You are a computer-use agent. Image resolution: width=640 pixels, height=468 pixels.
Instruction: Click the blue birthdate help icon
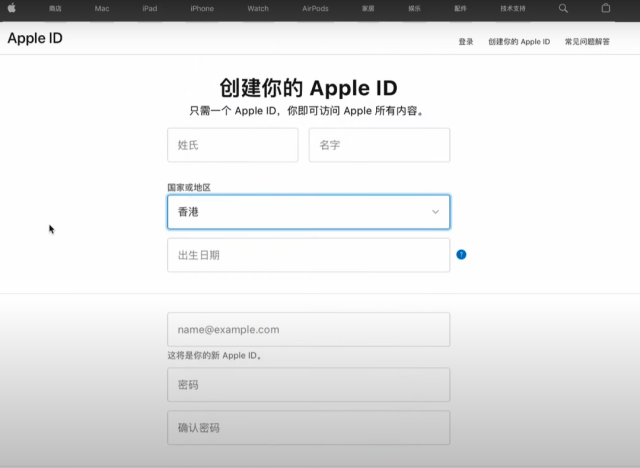point(461,254)
